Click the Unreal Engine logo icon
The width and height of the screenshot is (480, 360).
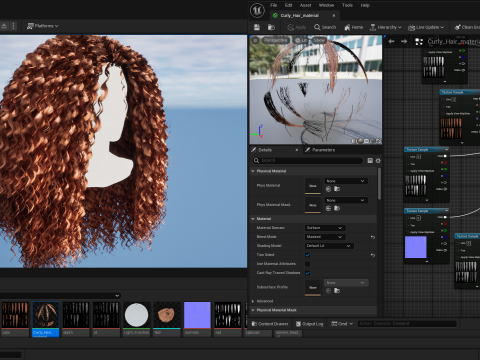(x=257, y=10)
